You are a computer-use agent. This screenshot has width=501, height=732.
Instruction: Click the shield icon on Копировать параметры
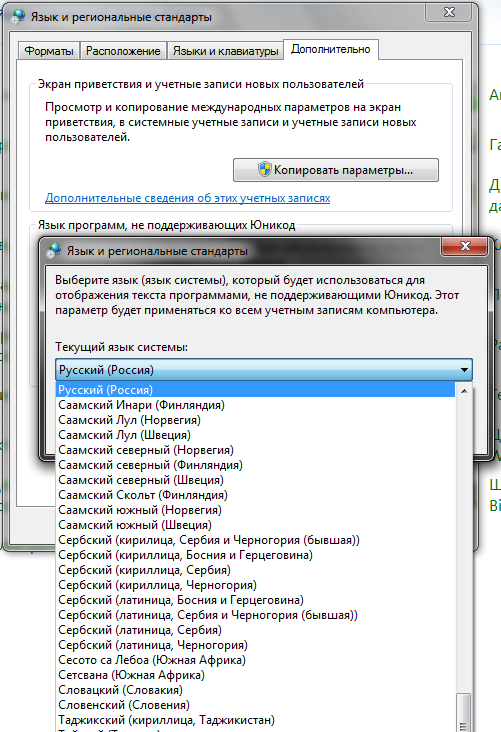265,169
